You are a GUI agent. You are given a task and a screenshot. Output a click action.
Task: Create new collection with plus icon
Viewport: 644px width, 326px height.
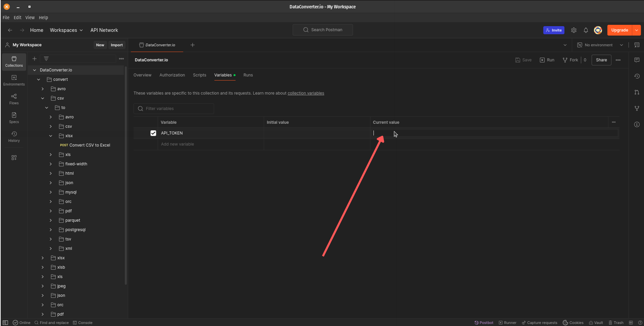tap(34, 59)
